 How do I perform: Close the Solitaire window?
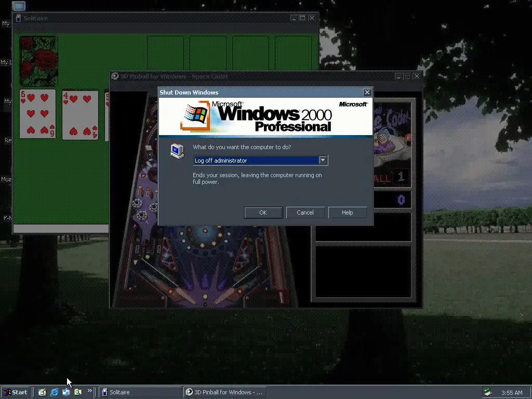coord(312,18)
